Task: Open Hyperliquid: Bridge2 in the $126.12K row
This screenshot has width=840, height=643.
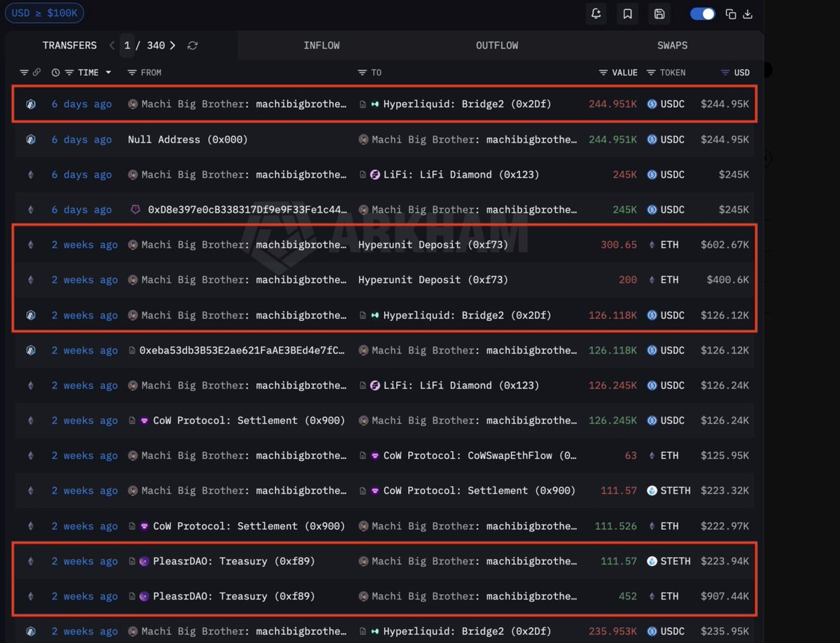Action: pos(468,316)
